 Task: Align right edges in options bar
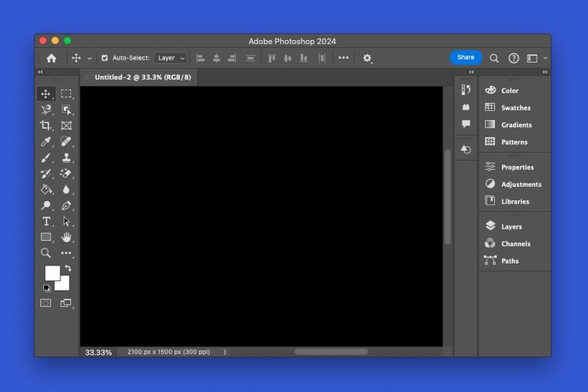pos(232,58)
